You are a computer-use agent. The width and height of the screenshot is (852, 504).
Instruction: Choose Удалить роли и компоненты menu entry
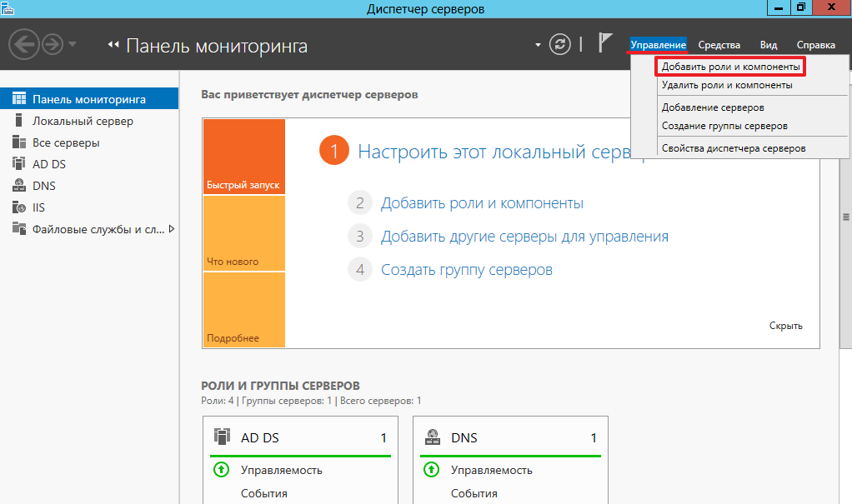click(x=726, y=85)
